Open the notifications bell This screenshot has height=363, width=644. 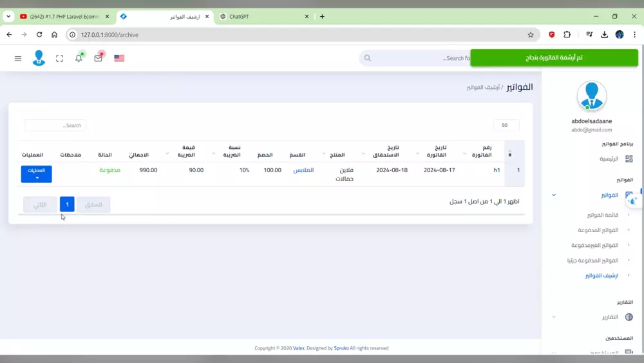[x=79, y=58]
